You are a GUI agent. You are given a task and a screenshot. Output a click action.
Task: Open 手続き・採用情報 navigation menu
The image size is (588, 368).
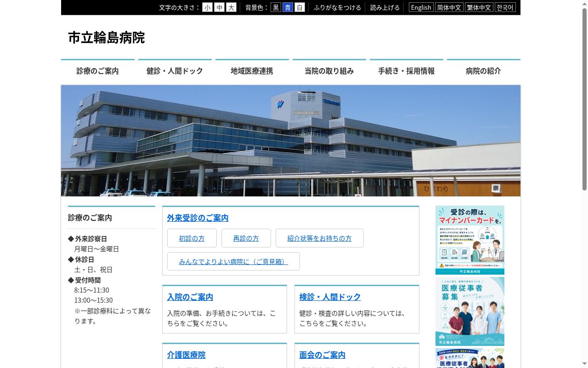(x=407, y=71)
